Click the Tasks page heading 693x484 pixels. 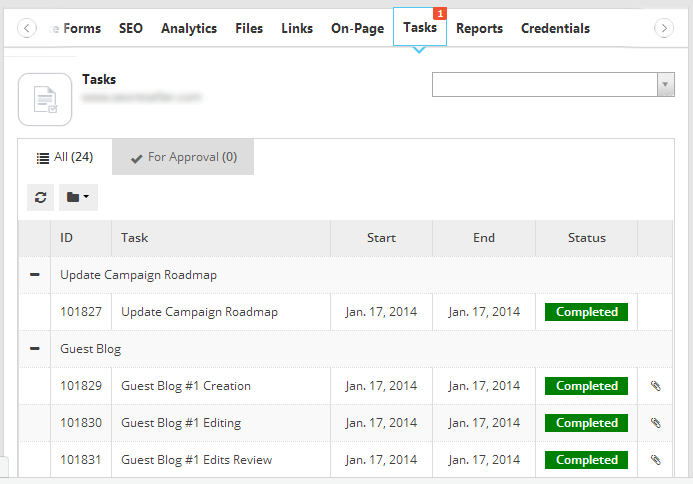(x=99, y=80)
